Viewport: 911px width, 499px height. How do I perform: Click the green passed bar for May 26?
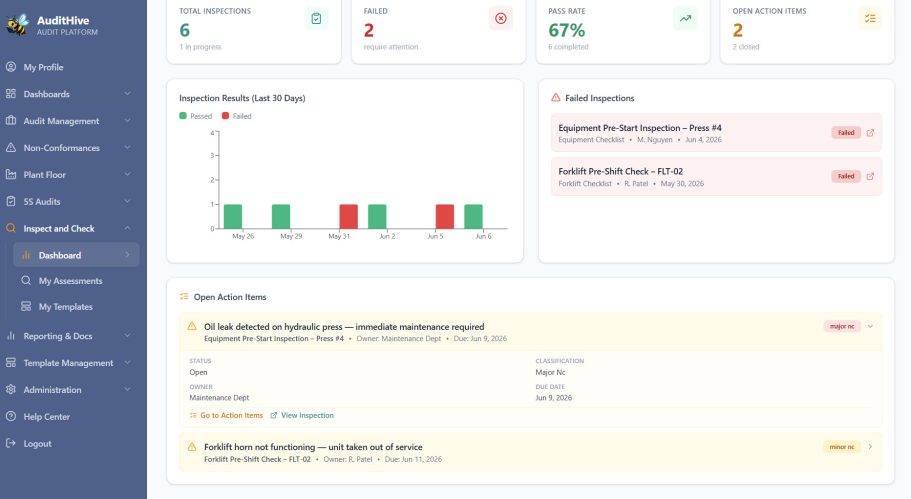click(x=233, y=216)
